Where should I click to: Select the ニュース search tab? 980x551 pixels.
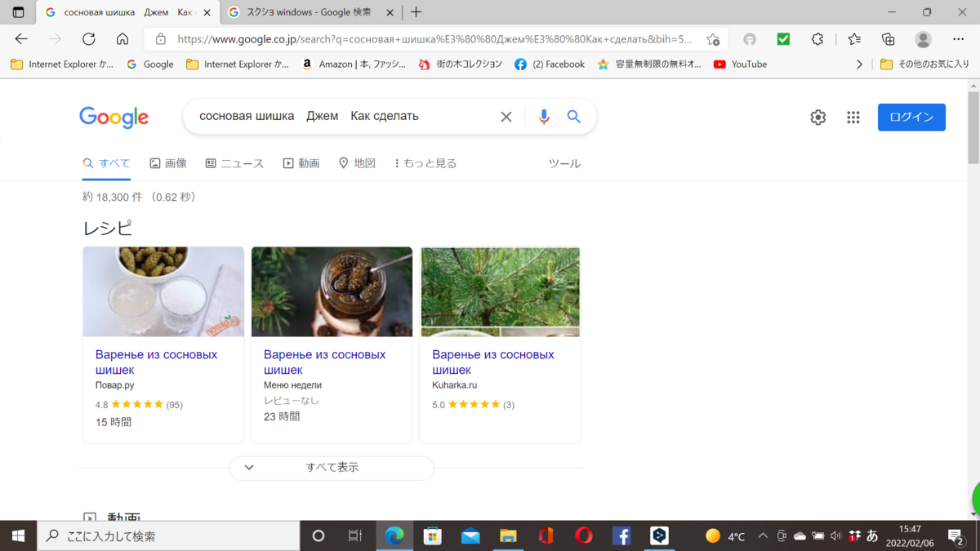[234, 163]
